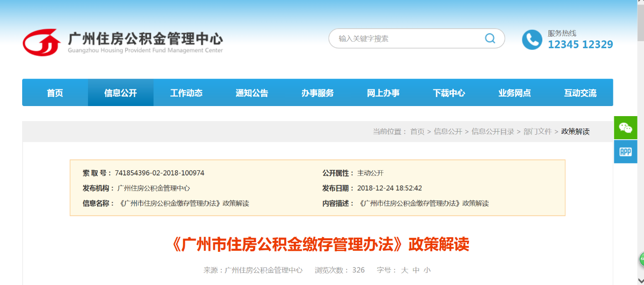Click the scroll down arrow on the scrollbar
The width and height of the screenshot is (644, 285).
click(x=640, y=280)
